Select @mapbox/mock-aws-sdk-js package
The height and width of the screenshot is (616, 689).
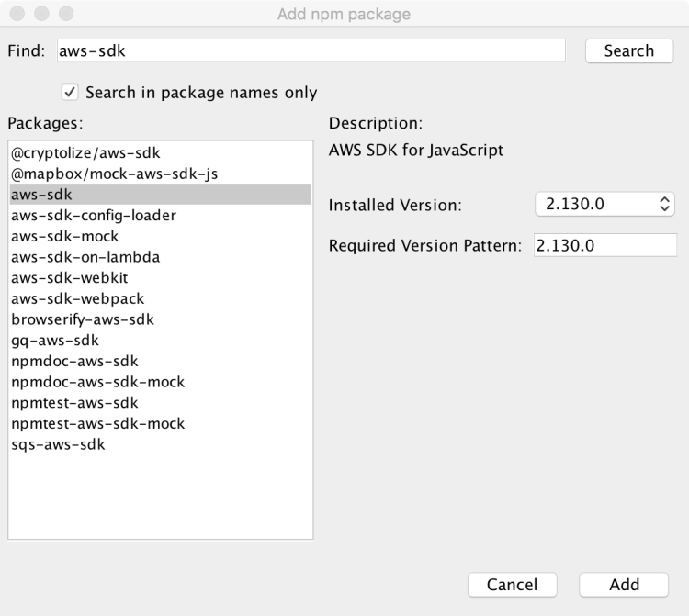(161, 174)
